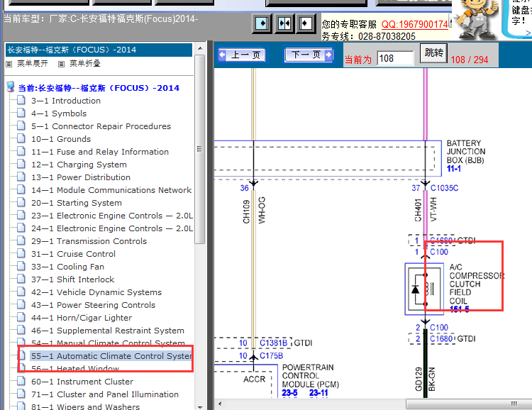Image resolution: width=532 pixels, height=410 pixels.
Task: Open 29—1 Transmission Controls
Action: (89, 241)
